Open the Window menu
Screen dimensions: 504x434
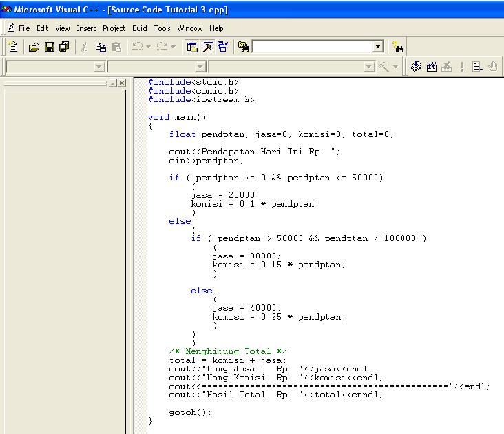(x=190, y=29)
